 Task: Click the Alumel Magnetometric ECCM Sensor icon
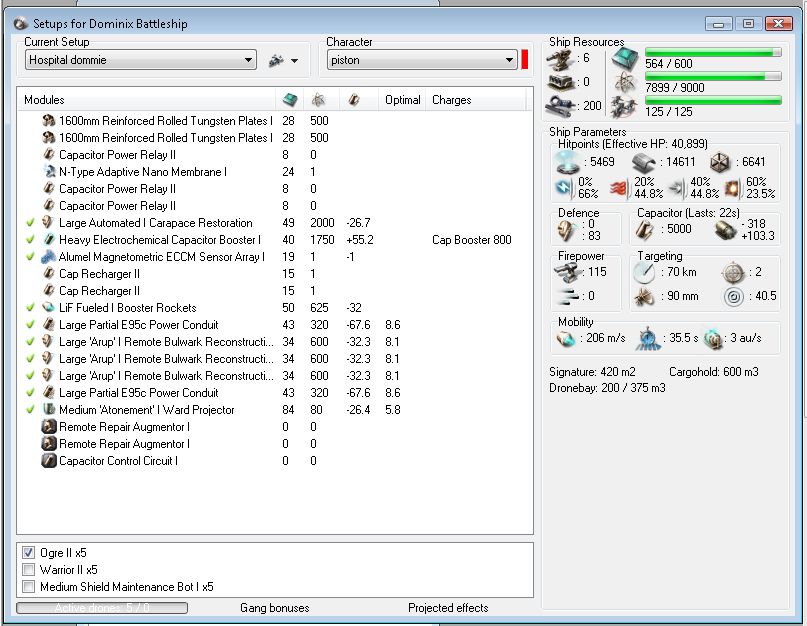point(49,256)
